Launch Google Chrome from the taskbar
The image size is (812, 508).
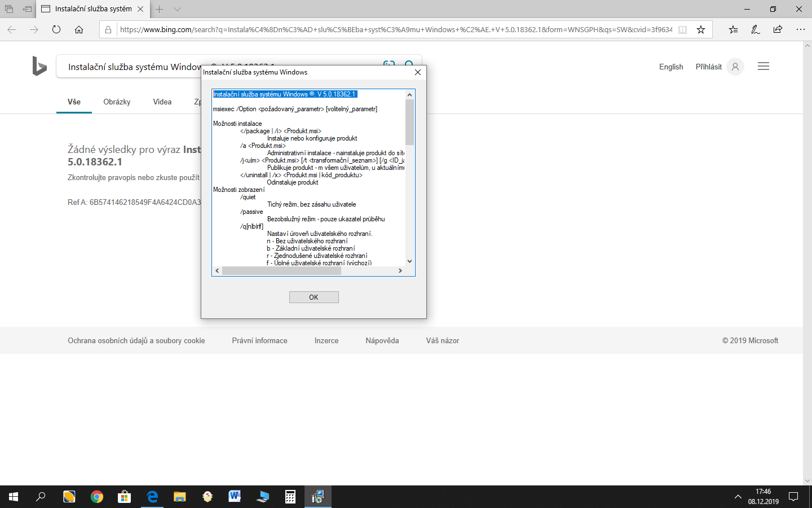tap(97, 497)
